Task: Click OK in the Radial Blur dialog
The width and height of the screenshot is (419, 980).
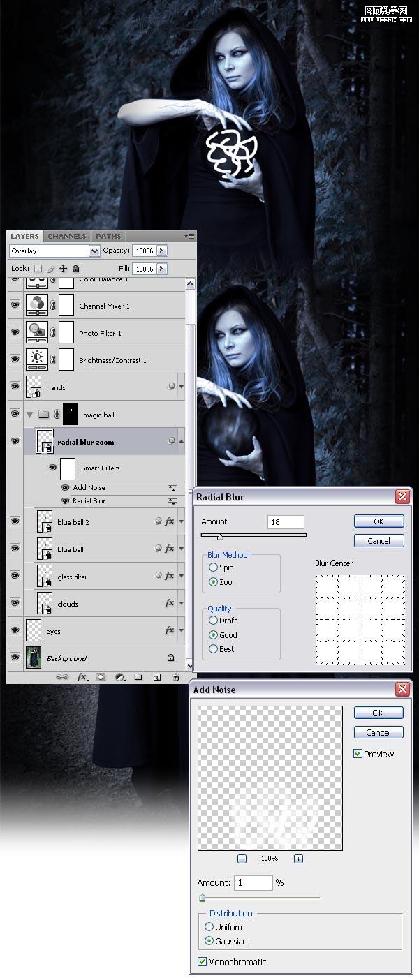Action: click(378, 521)
